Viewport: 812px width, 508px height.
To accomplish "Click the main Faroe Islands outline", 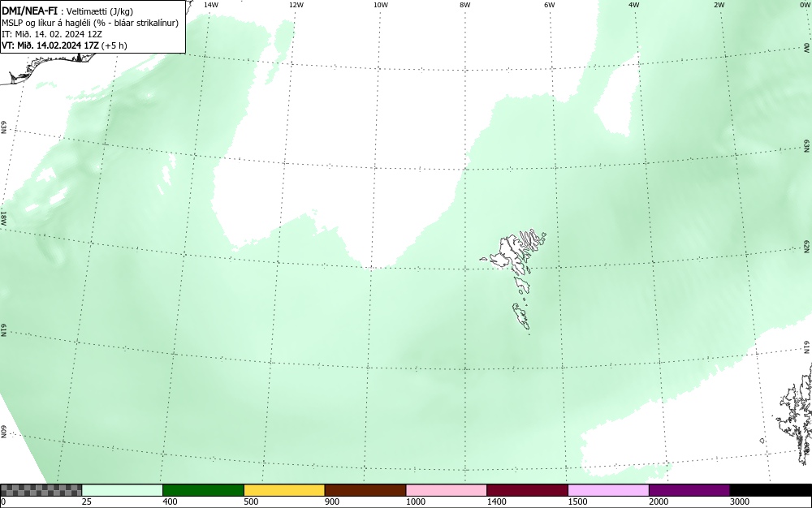I will tap(512, 250).
